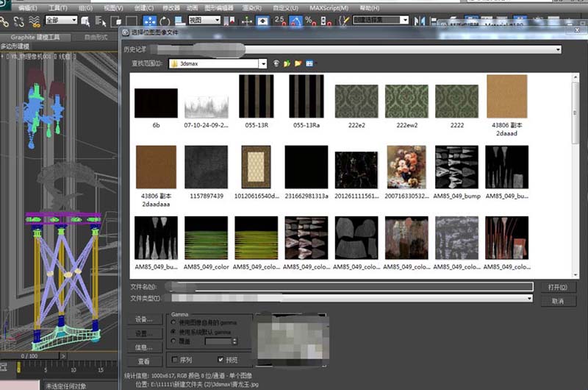
Task: Open the MAXScript(M) menu
Action: click(329, 8)
